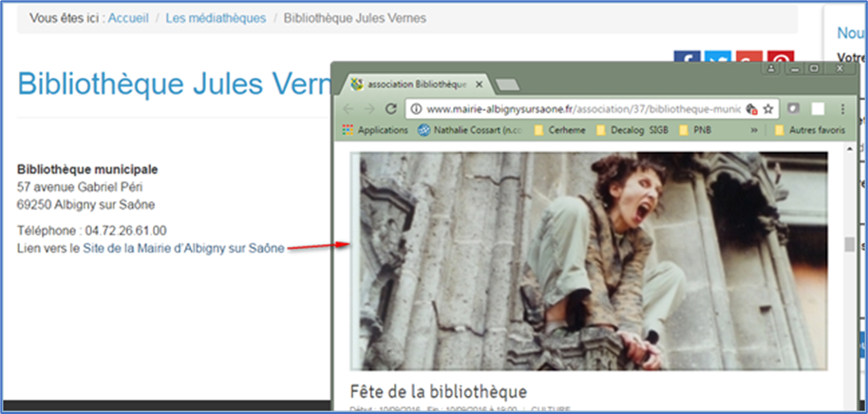This screenshot has width=868, height=414.
Task: Click the site information icon in address bar
Action: coord(416,108)
